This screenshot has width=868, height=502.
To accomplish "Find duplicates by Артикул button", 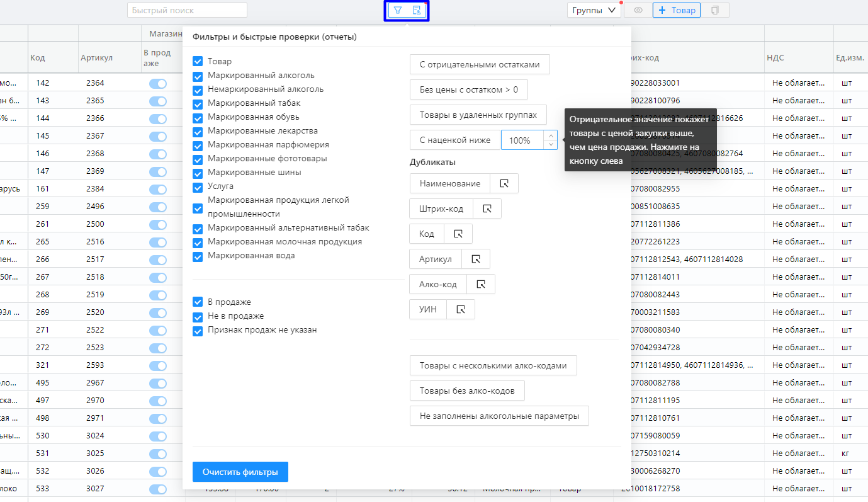I will pyautogui.click(x=436, y=259).
